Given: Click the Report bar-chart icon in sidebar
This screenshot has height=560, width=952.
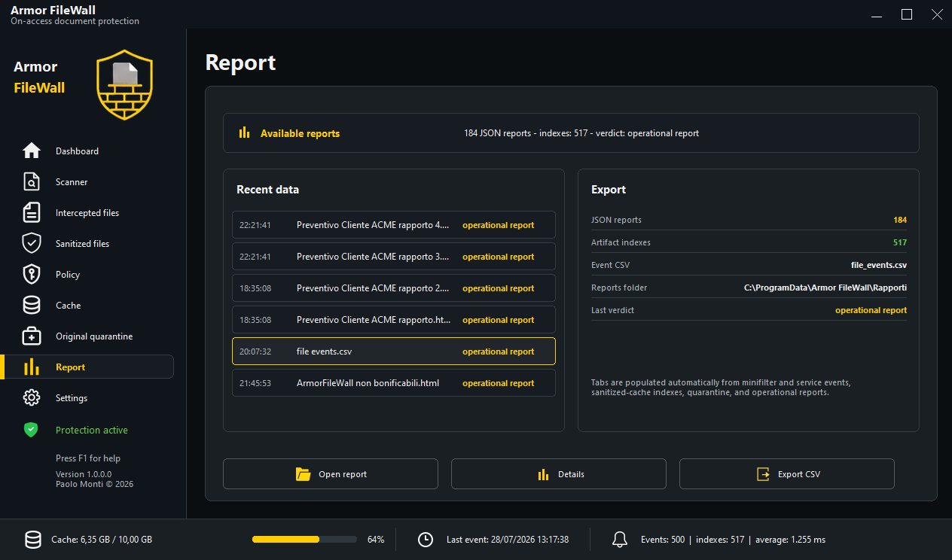Looking at the screenshot, I should pyautogui.click(x=32, y=367).
